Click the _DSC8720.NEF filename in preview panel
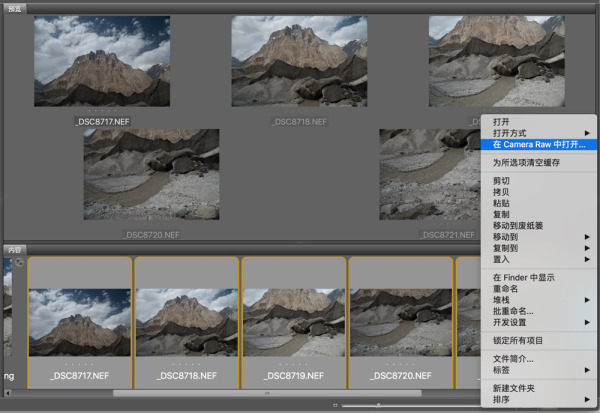The height and width of the screenshot is (413, 600). [152, 235]
